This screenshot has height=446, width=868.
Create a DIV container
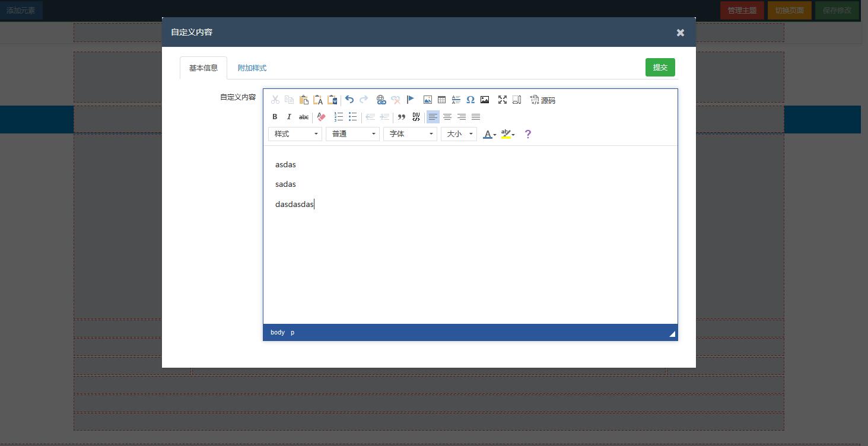pos(416,117)
